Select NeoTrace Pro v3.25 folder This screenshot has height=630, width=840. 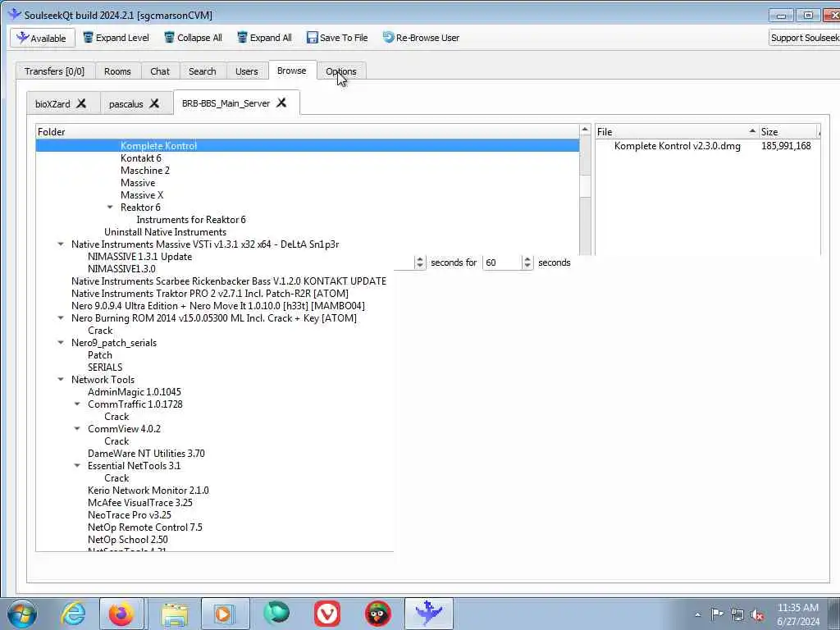(x=130, y=515)
